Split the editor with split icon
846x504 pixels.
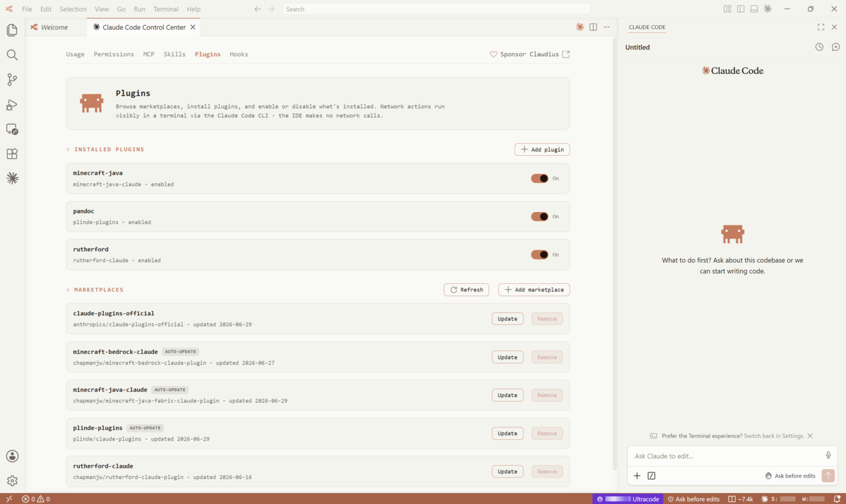593,27
